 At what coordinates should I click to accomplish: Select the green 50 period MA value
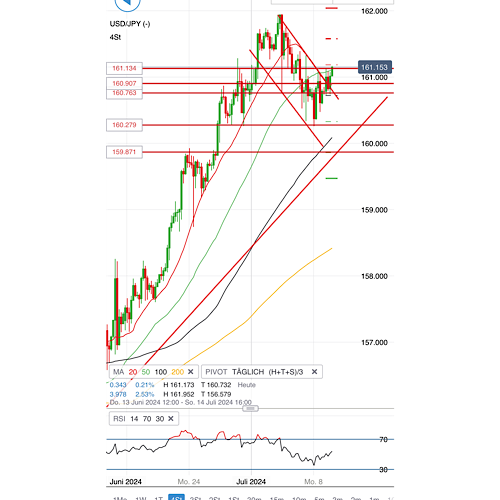[146, 372]
